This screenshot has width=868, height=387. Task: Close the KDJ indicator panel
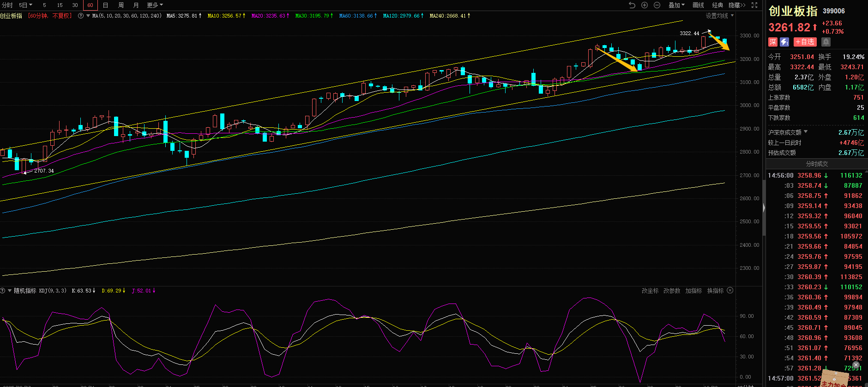tap(730, 291)
